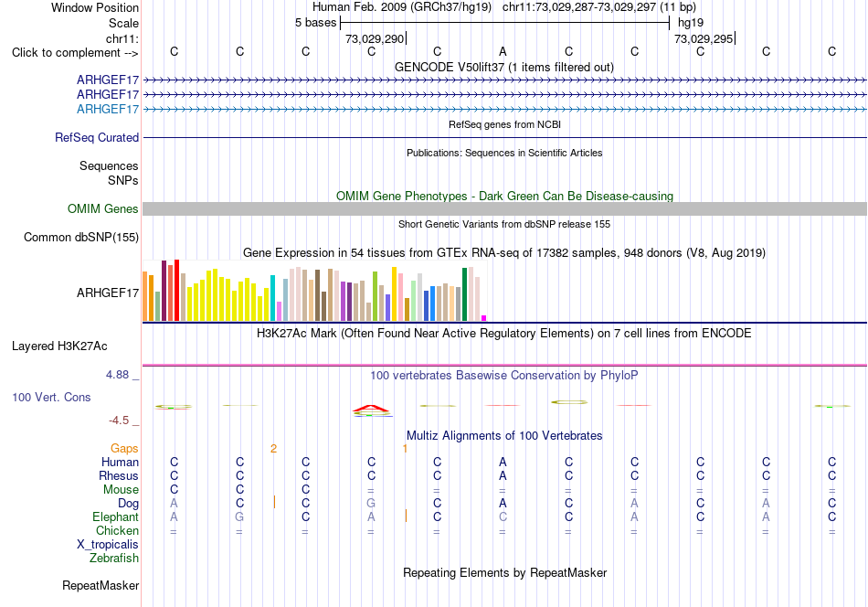Click the chr11: base position label
The image size is (868, 607).
point(122,38)
